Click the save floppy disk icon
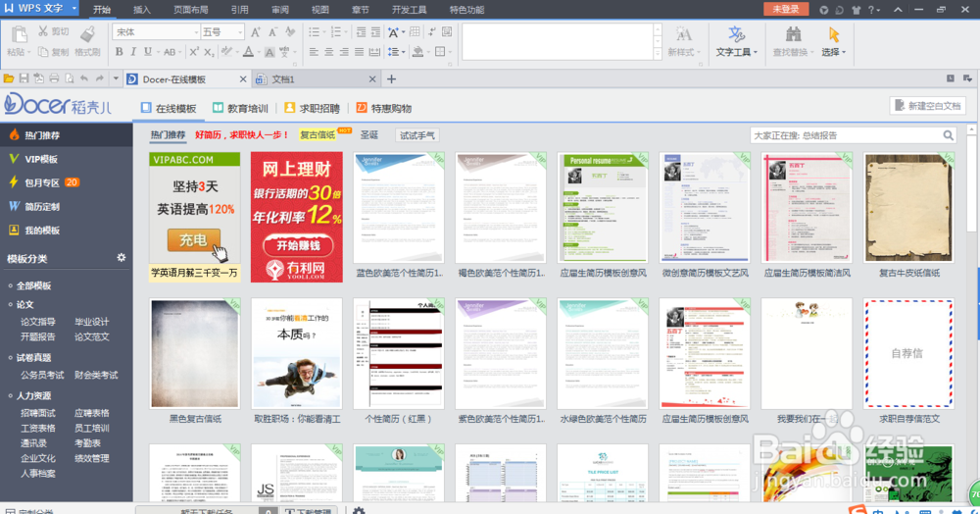This screenshot has height=514, width=980. pyautogui.click(x=24, y=78)
